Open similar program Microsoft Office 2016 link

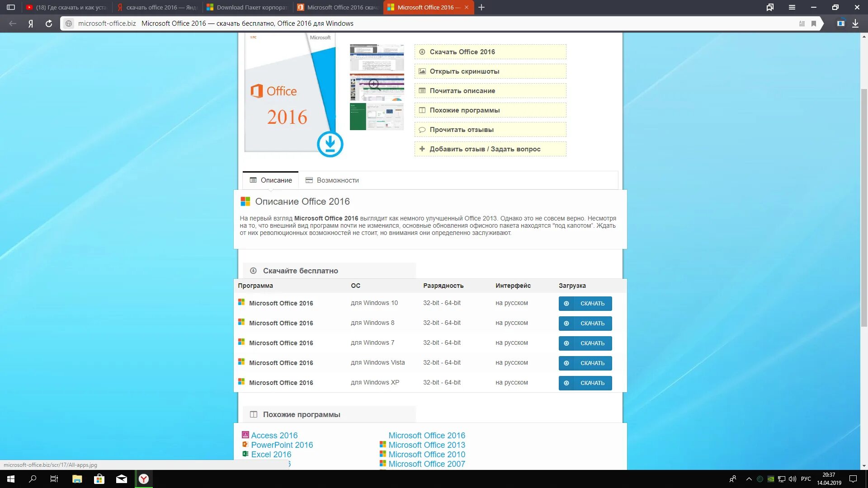426,436
